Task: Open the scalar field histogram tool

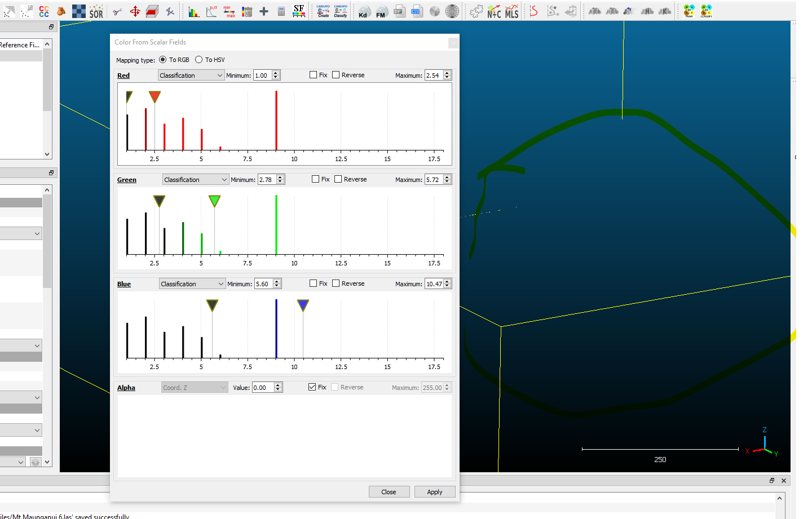Action: click(x=193, y=11)
